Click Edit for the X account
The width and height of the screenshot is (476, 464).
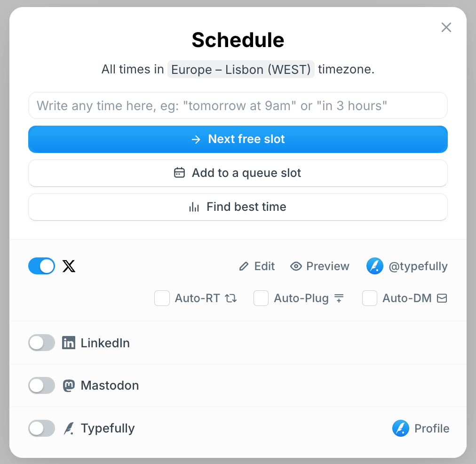coord(257,266)
